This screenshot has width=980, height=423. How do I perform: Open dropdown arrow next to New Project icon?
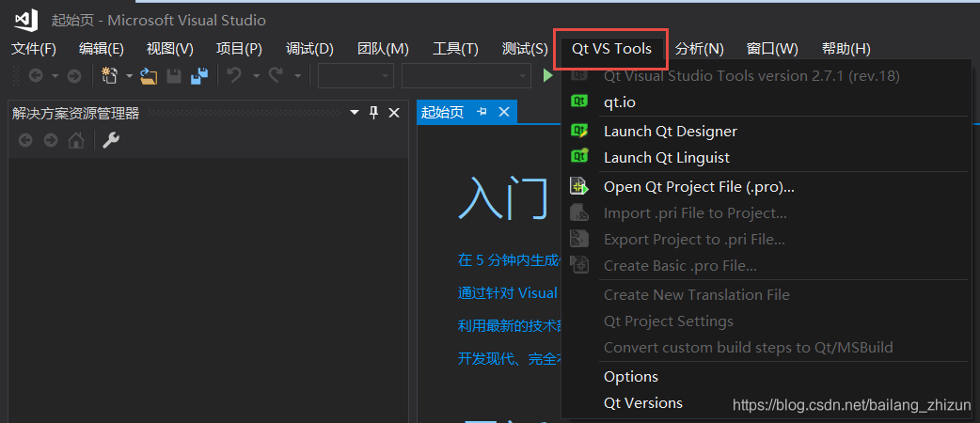(x=130, y=76)
